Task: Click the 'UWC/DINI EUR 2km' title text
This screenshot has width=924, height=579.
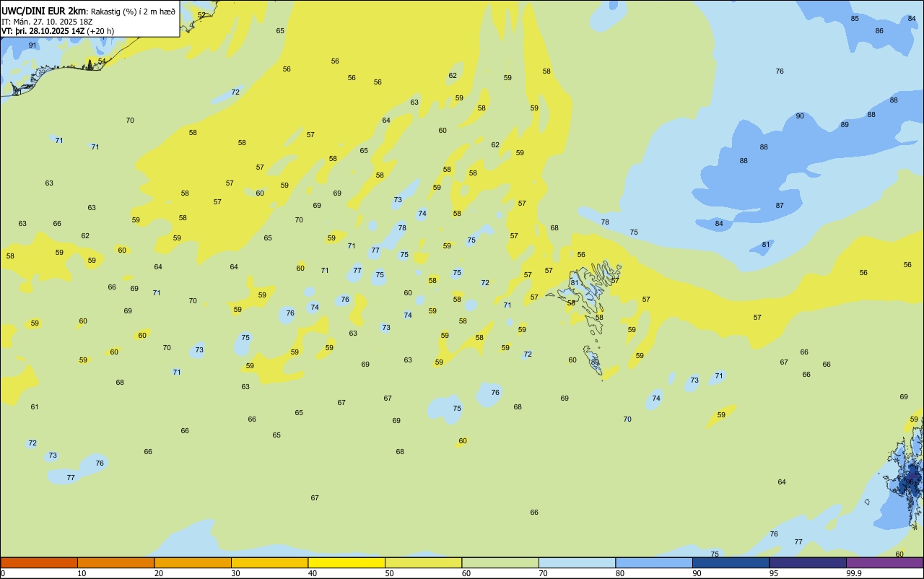Action: click(43, 11)
